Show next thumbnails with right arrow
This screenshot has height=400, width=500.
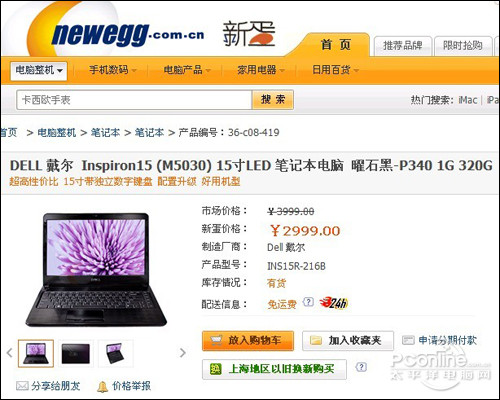pos(183,353)
